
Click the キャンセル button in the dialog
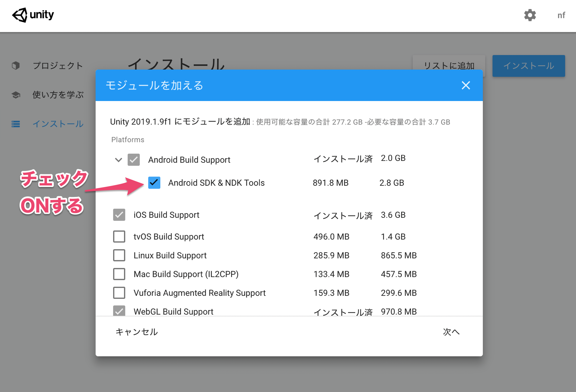click(x=137, y=332)
